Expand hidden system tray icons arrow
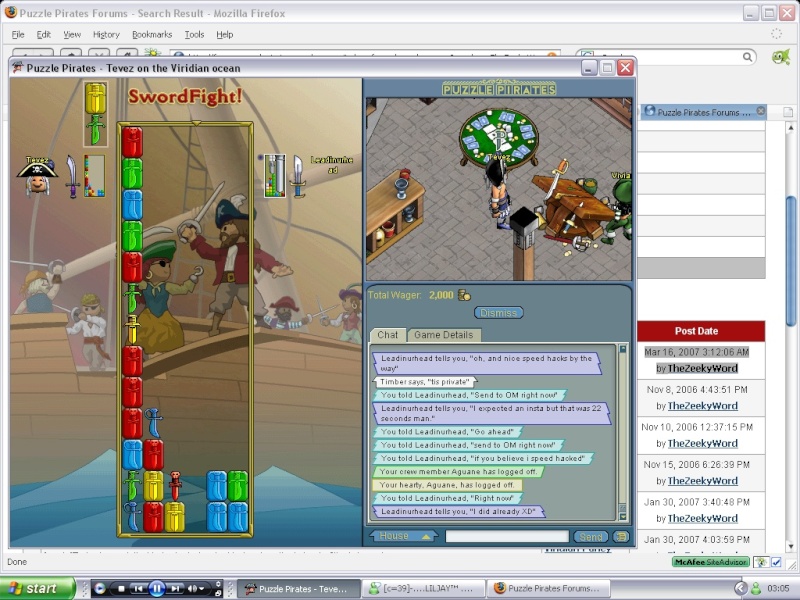The width and height of the screenshot is (800, 600). click(740, 588)
